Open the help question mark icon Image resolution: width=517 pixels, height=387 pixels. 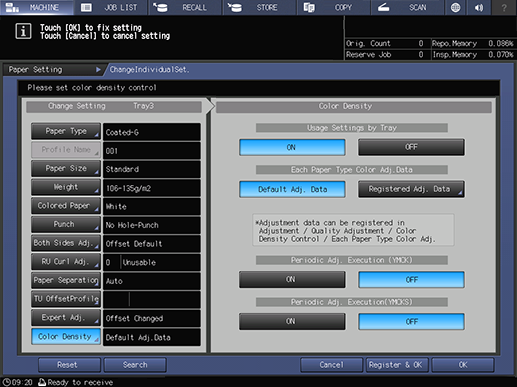(x=504, y=7)
